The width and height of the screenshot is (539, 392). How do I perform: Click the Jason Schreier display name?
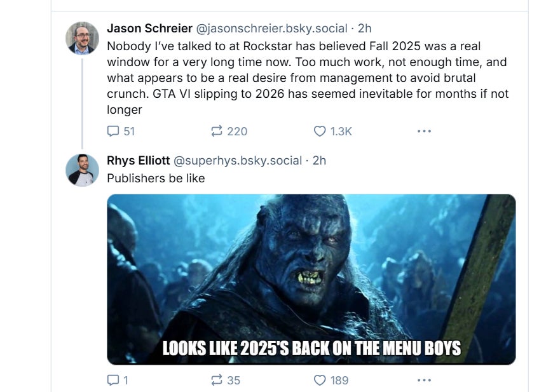[149, 29]
